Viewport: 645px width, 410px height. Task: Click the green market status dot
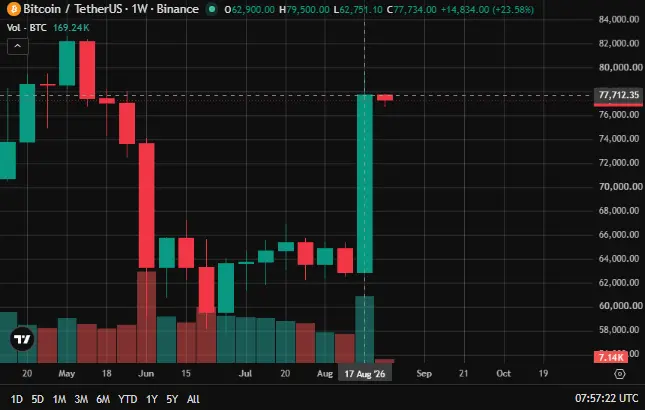[x=212, y=9]
